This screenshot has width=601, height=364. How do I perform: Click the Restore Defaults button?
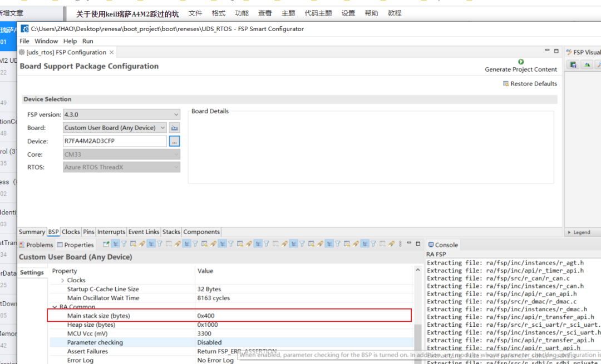[x=530, y=83]
